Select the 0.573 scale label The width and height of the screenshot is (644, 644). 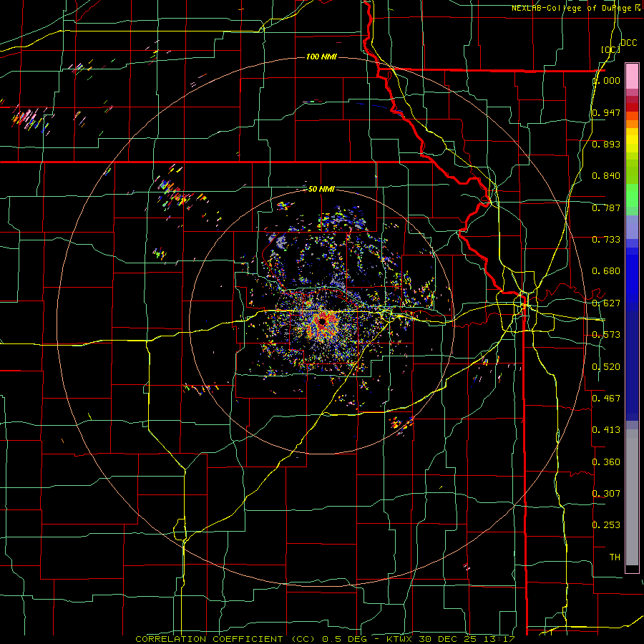[x=606, y=335]
